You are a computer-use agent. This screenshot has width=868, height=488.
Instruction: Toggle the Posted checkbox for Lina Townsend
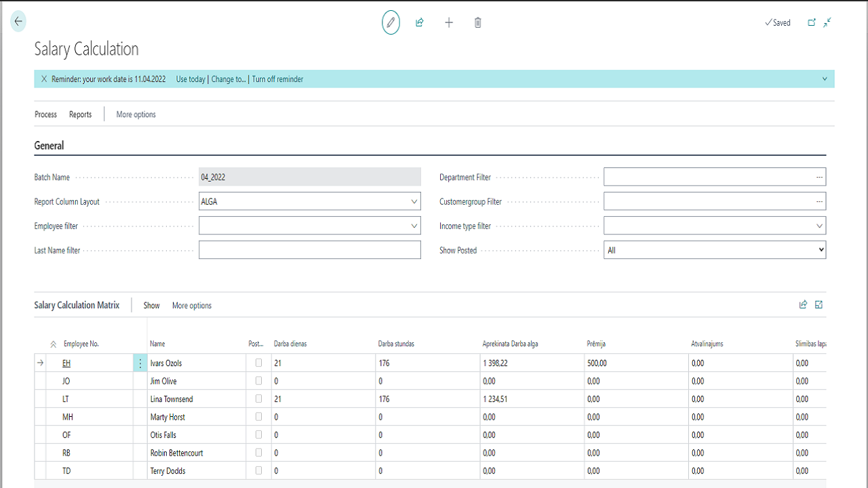pos(258,399)
